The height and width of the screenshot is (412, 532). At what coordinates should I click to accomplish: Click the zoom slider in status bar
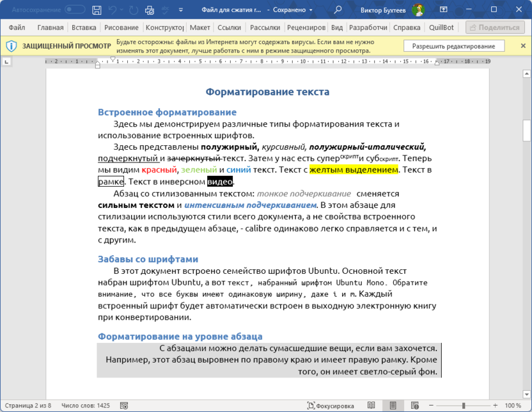tap(464, 406)
